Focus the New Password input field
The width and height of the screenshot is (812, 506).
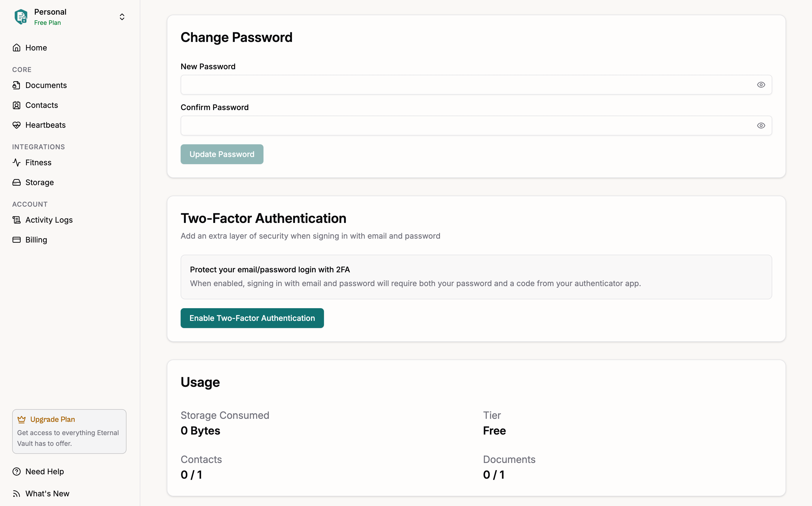coord(466,85)
